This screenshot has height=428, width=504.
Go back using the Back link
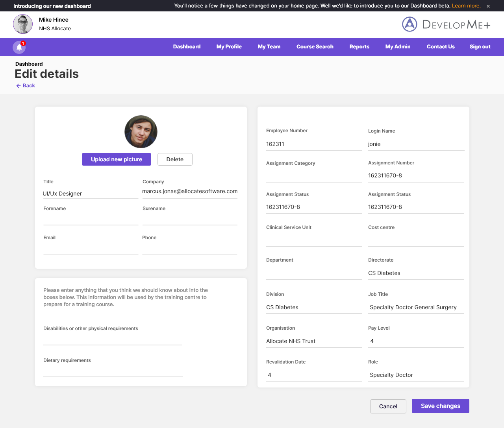pyautogui.click(x=26, y=86)
